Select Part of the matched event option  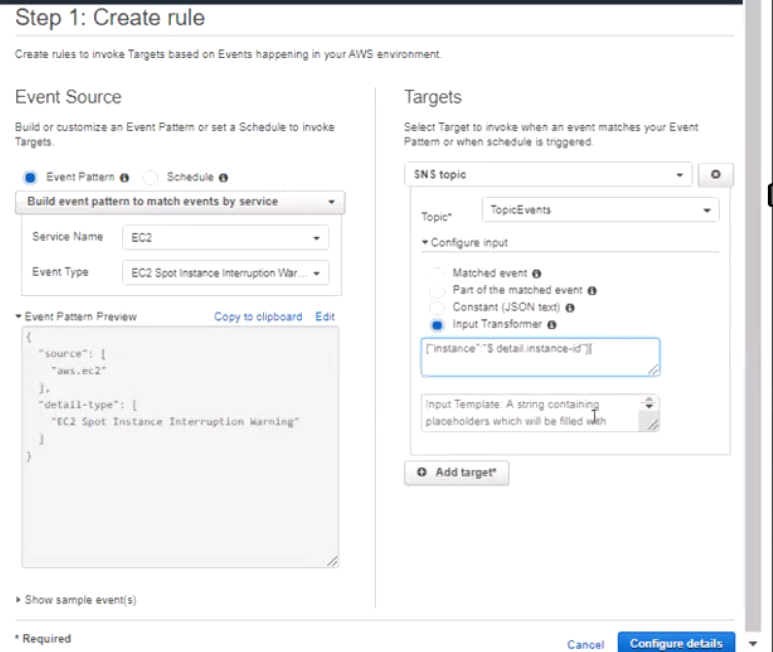(437, 290)
